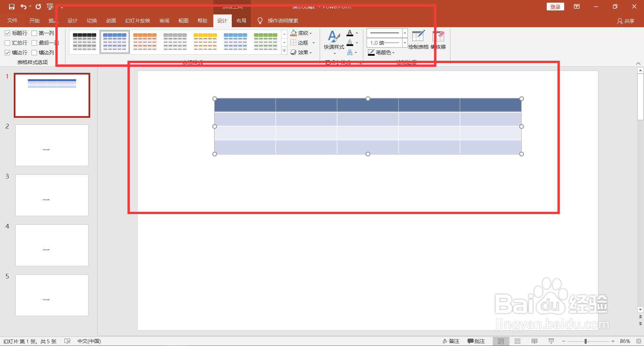This screenshot has height=346, width=644.
Task: Click spell check icon in status bar
Action: (x=67, y=341)
